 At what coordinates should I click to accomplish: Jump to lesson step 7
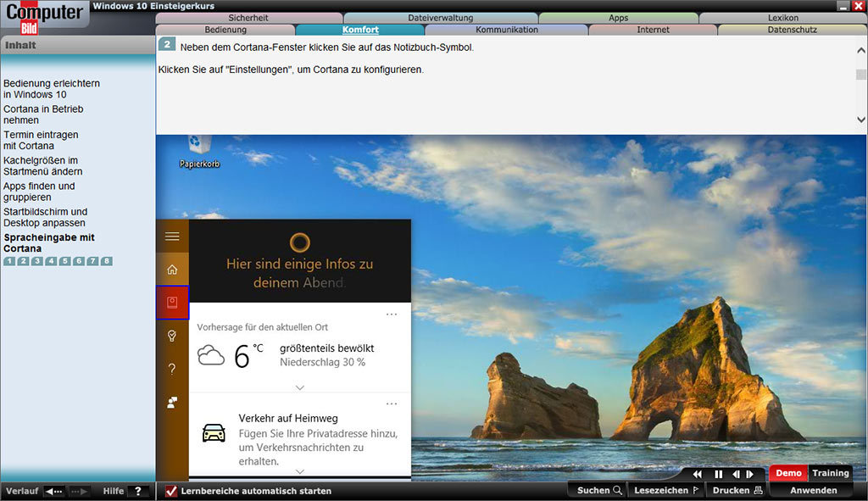(x=92, y=261)
